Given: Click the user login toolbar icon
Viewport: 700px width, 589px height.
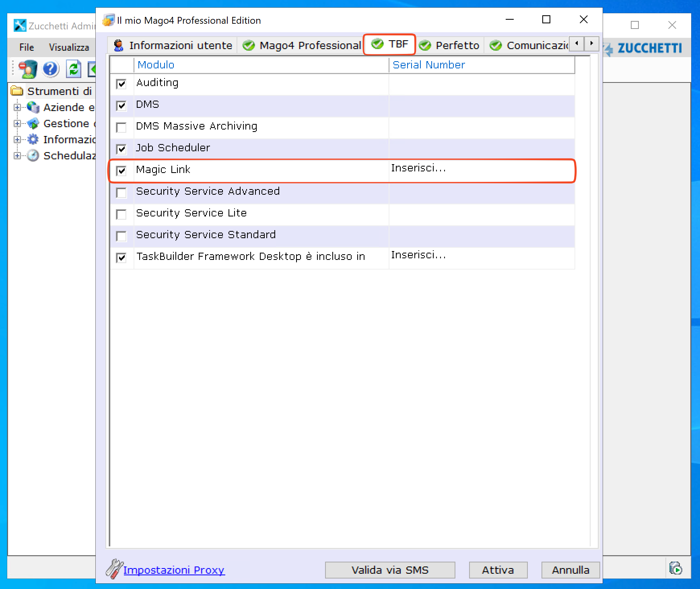Looking at the screenshot, I should click(28, 69).
